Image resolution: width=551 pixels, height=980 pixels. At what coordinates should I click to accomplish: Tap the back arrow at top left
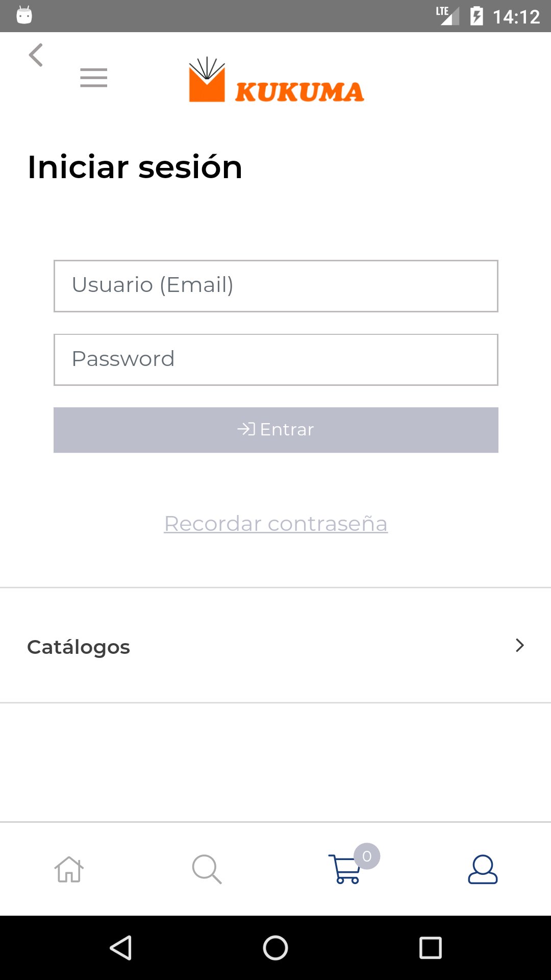(x=36, y=55)
